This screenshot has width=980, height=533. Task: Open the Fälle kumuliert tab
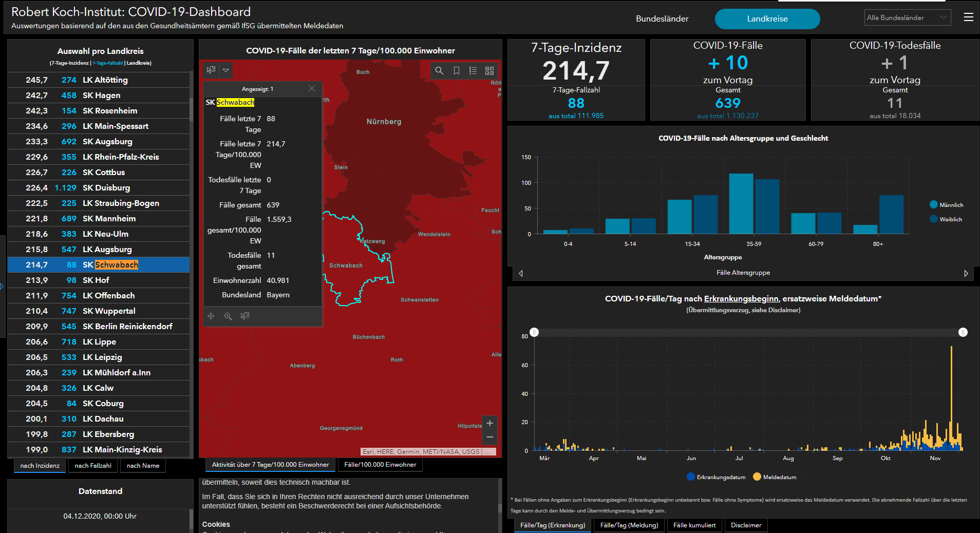[694, 525]
